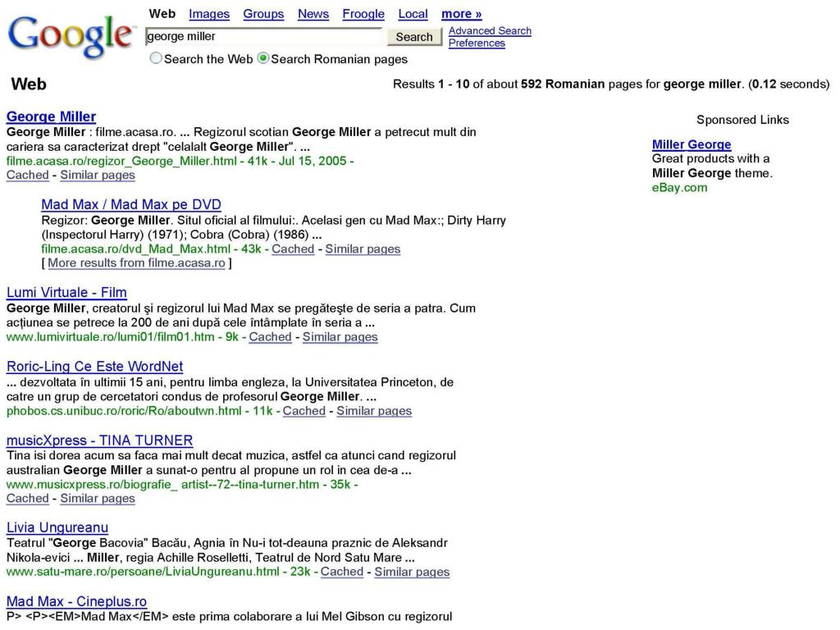Click the Search button
The width and height of the screenshot is (840, 630).
(414, 36)
